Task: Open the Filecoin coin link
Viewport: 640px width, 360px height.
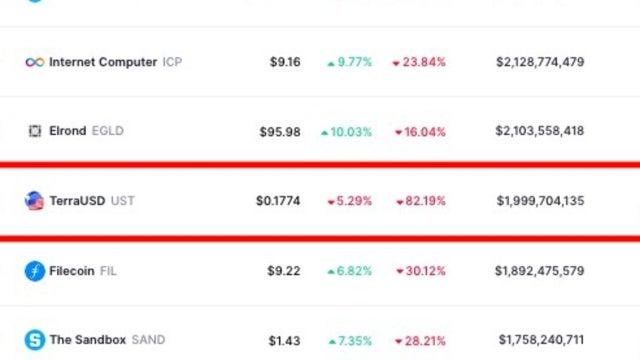Action: (71, 271)
